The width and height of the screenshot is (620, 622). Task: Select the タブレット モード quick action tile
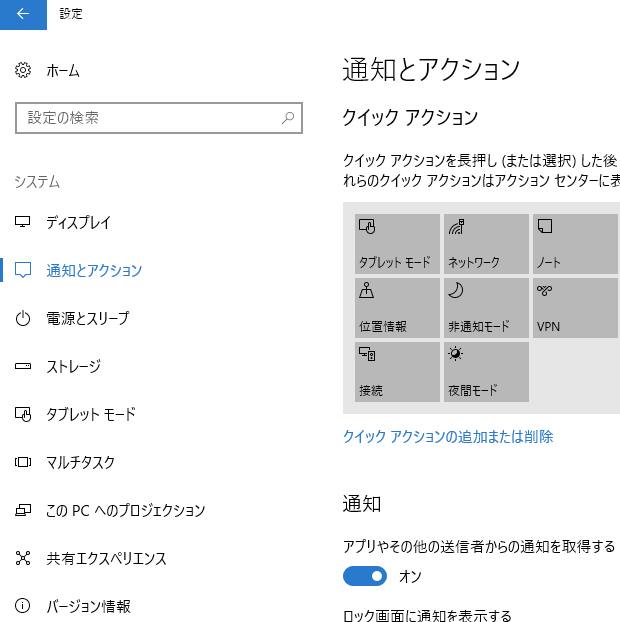[x=397, y=243]
